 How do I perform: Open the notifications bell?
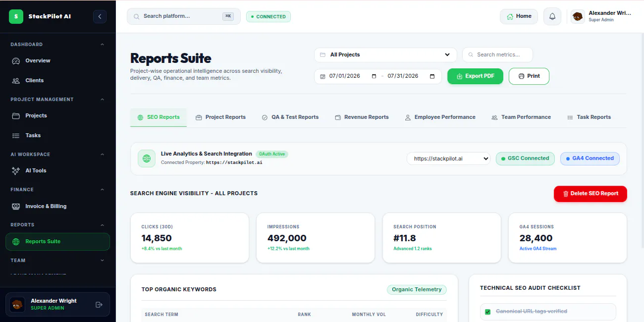pyautogui.click(x=552, y=16)
